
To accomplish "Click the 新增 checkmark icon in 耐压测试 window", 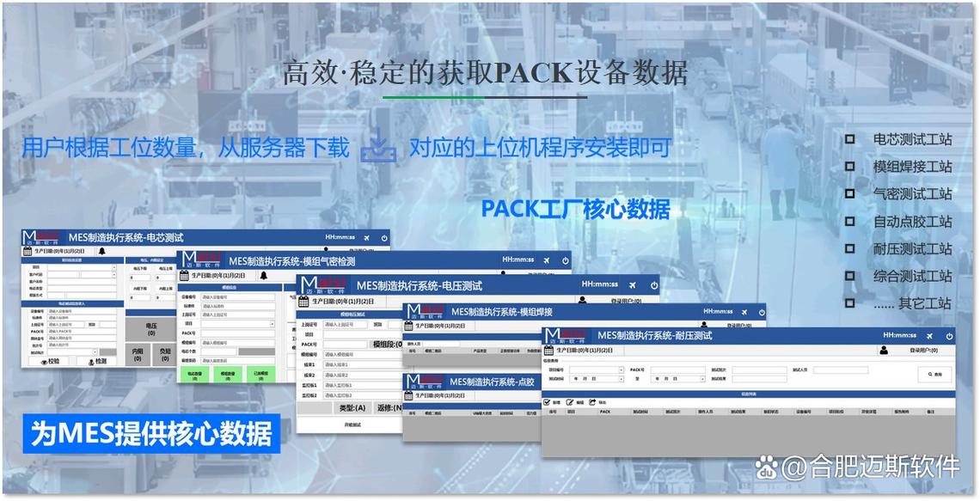I will 547,402.
